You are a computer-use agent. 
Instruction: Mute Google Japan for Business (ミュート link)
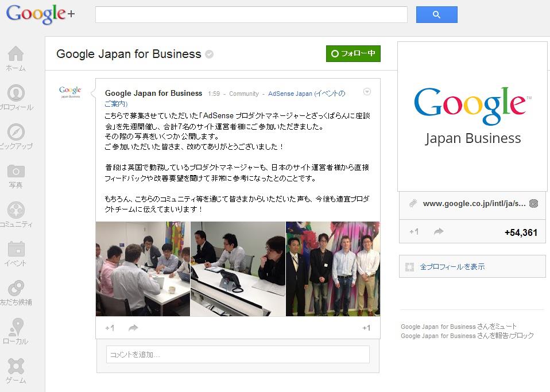[459, 327]
